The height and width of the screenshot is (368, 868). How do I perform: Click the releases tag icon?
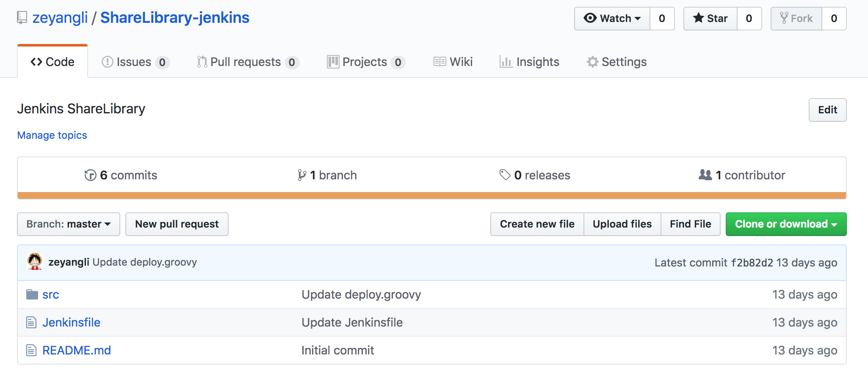505,175
